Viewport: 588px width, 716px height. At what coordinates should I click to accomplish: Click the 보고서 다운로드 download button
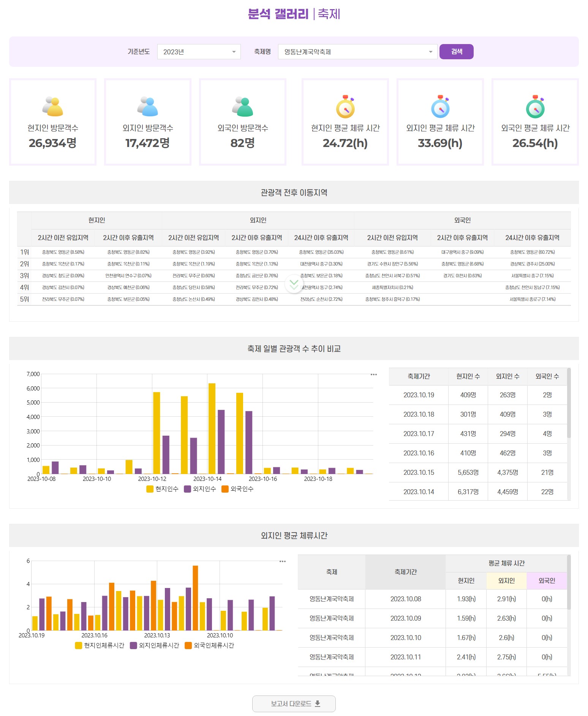(x=294, y=704)
